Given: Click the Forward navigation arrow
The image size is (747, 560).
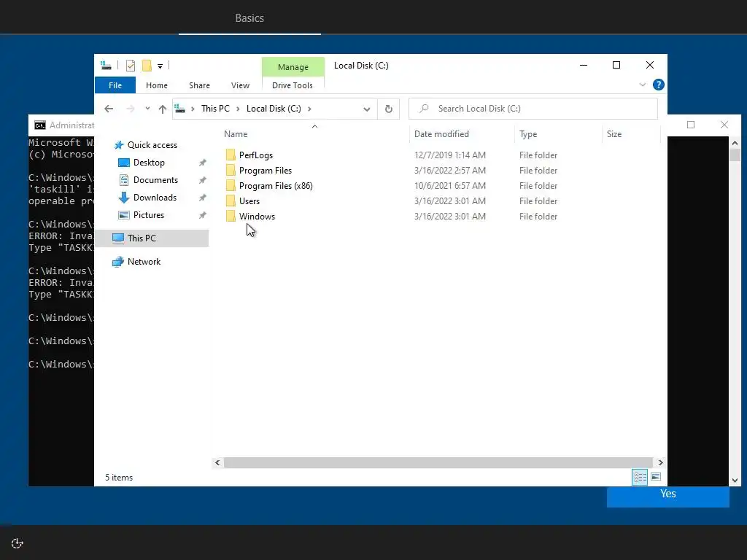Looking at the screenshot, I should click(x=130, y=109).
